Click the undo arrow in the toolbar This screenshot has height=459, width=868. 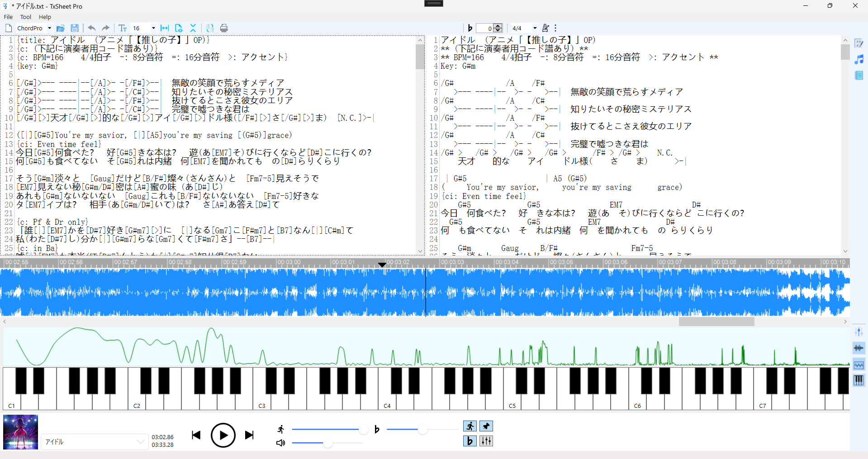pyautogui.click(x=92, y=28)
